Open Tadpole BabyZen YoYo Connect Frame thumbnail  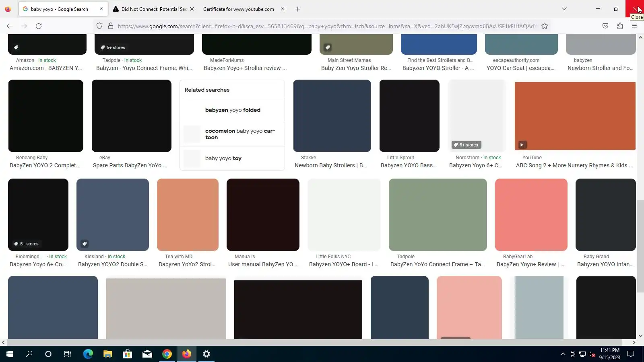point(438,215)
